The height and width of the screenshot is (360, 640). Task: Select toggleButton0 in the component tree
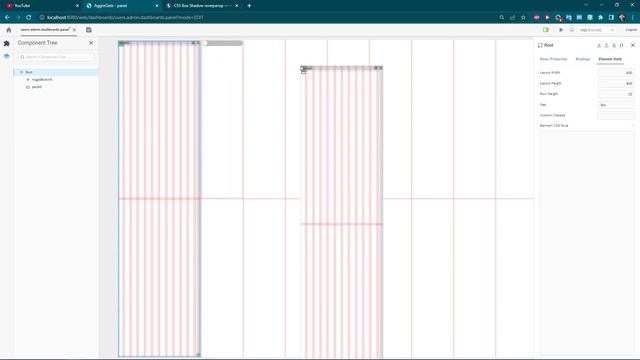coord(42,79)
